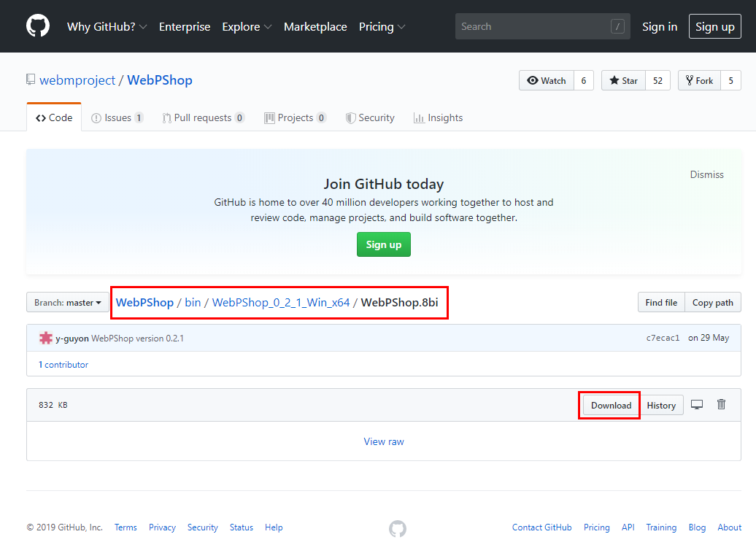This screenshot has height=553, width=756.
Task: Click the 832 KB file size text
Action: [x=53, y=405]
